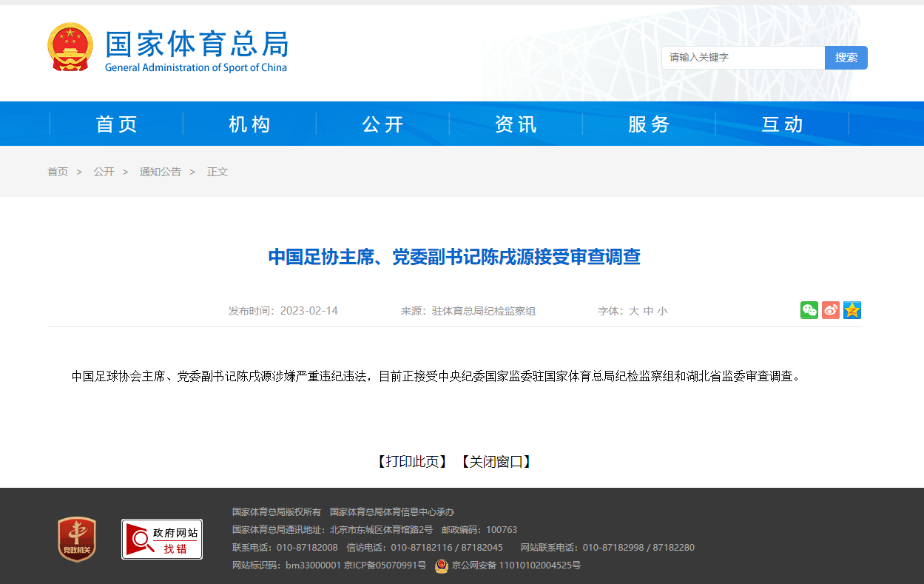Go to 通知公告 in the breadcrumb trail
The width and height of the screenshot is (924, 584).
tap(161, 172)
